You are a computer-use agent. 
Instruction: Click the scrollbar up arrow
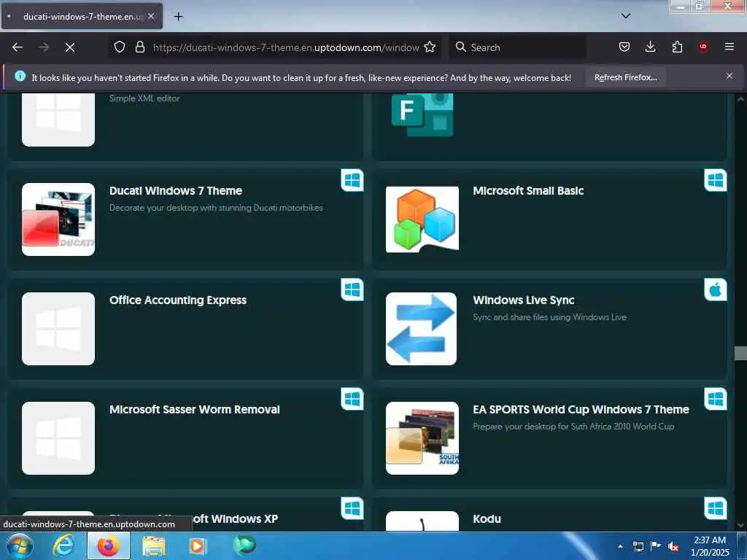pyautogui.click(x=740, y=99)
